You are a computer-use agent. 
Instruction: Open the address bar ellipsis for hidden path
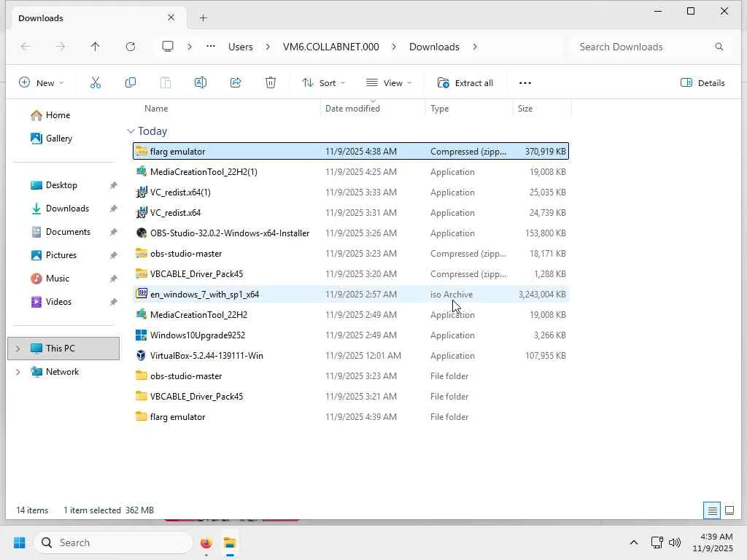coord(211,47)
